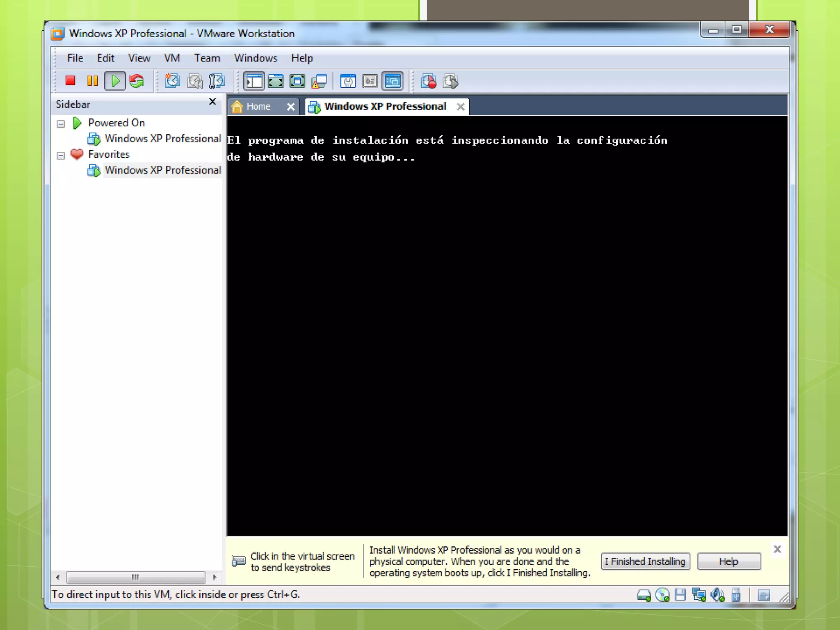
Task: Click I Finished Installing button
Action: [645, 561]
